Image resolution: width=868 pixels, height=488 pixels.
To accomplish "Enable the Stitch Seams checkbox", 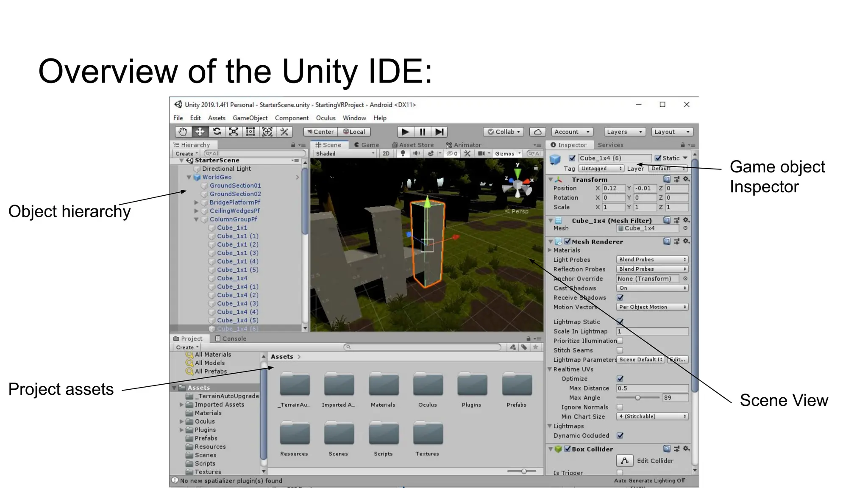I will tap(620, 350).
